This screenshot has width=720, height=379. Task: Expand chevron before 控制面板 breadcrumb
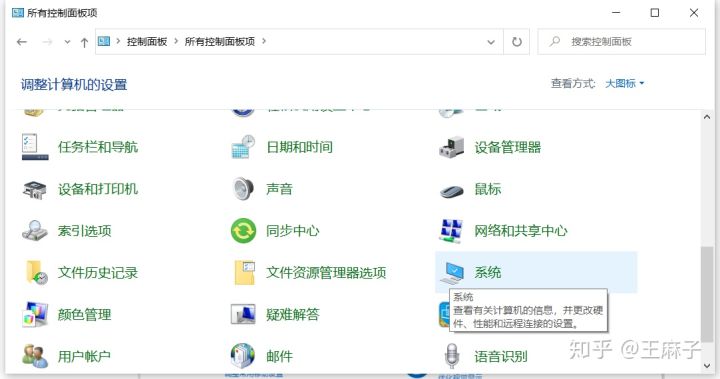(118, 41)
